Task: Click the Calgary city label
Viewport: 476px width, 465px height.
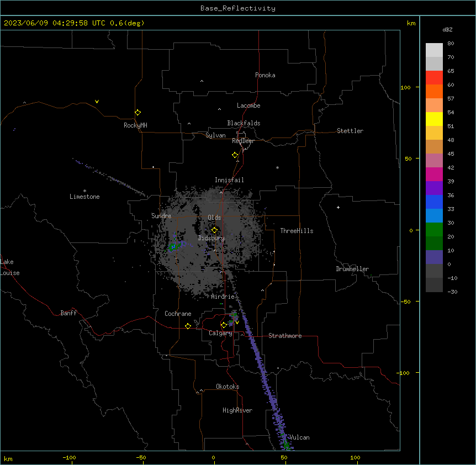Action: click(221, 333)
